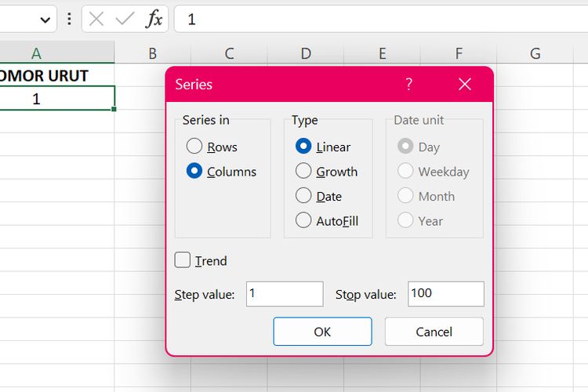Image resolution: width=588 pixels, height=392 pixels.
Task: Cancel the formula bar entry
Action: pos(96,19)
